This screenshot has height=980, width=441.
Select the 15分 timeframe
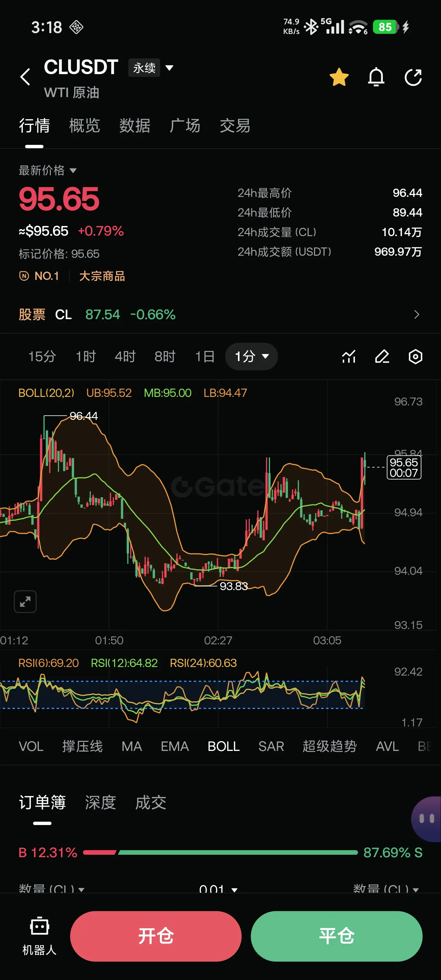pos(42,356)
